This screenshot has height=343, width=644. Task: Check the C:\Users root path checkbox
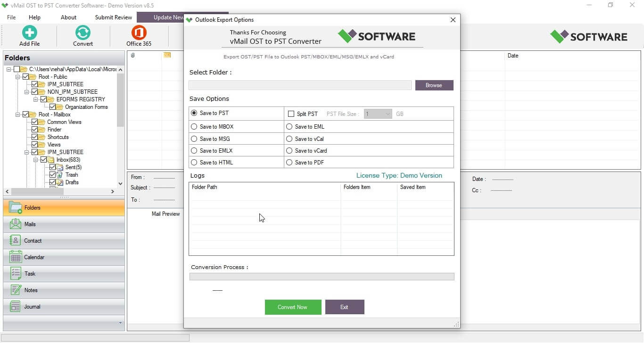[17, 69]
